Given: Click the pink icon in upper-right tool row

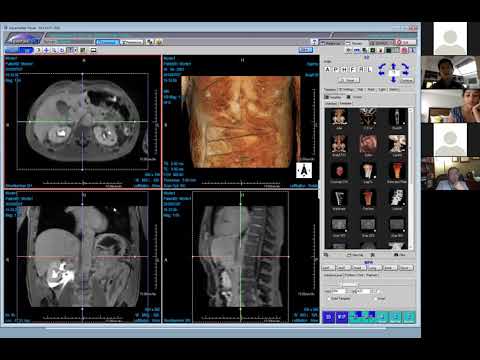Looking at the screenshot, I should pos(404,50).
